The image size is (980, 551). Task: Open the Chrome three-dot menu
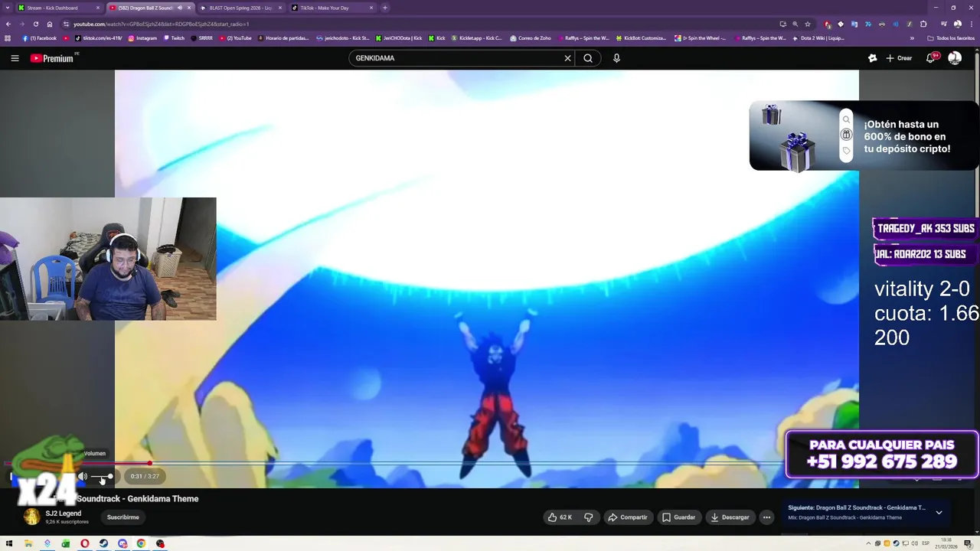tap(972, 24)
